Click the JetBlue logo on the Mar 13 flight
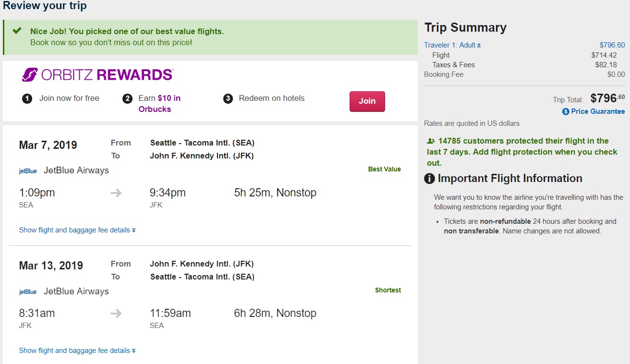 point(28,292)
